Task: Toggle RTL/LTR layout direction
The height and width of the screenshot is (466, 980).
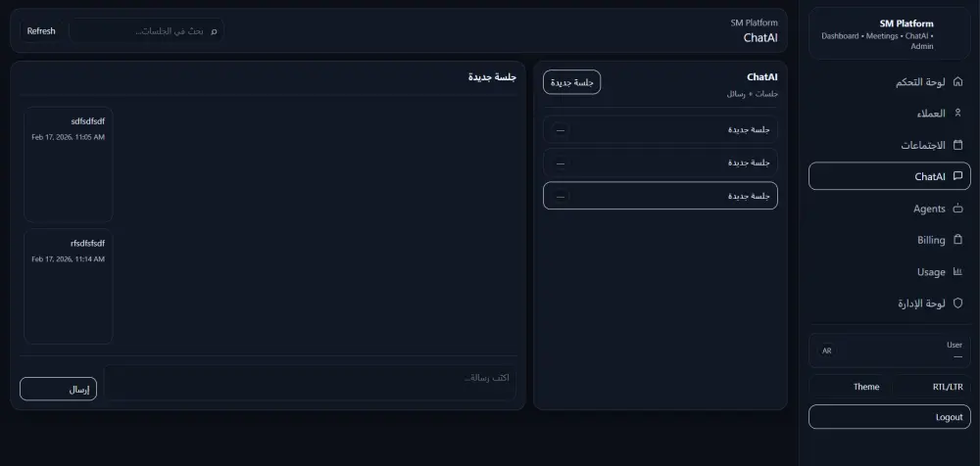Action: pos(931,387)
